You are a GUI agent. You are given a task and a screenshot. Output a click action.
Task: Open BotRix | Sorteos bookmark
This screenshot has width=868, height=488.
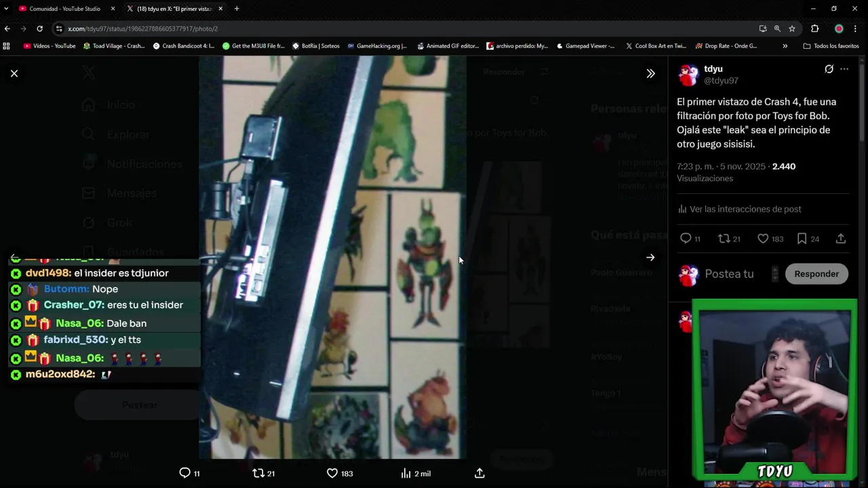point(316,46)
